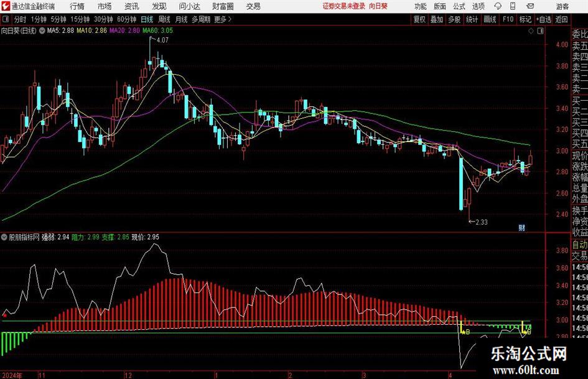588x379 pixels.
Task: Expand the 更多 period options
Action: pos(223,19)
